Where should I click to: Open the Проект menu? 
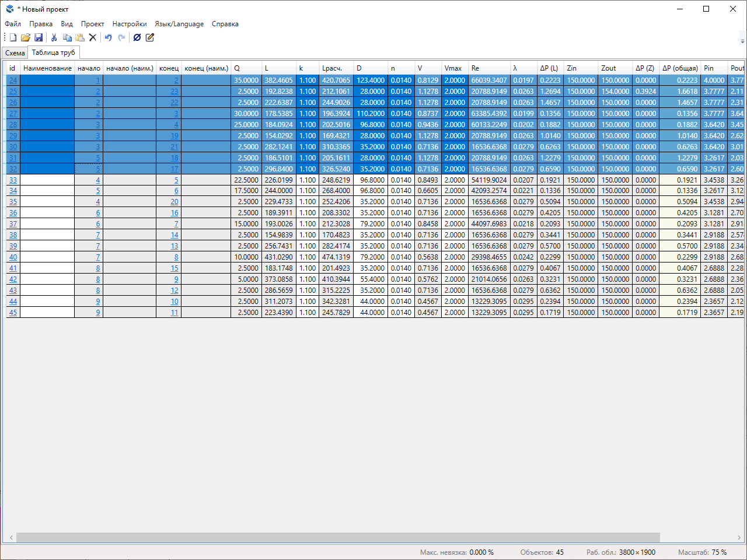pos(92,24)
